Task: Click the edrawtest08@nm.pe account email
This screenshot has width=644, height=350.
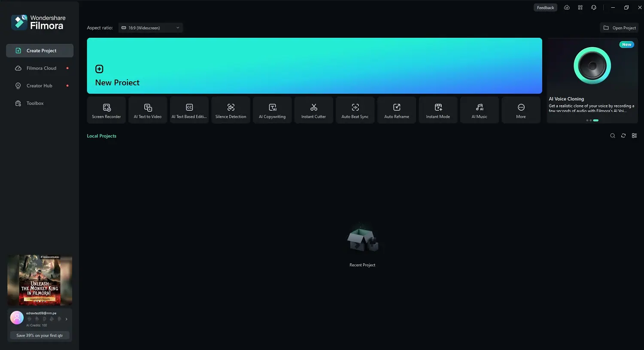Action: pyautogui.click(x=41, y=313)
